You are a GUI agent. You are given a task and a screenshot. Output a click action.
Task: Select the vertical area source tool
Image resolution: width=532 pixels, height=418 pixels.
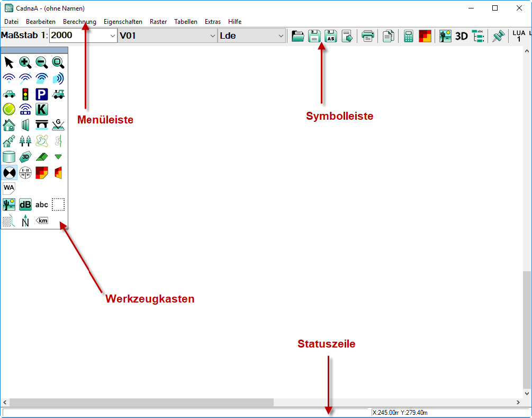point(58,78)
